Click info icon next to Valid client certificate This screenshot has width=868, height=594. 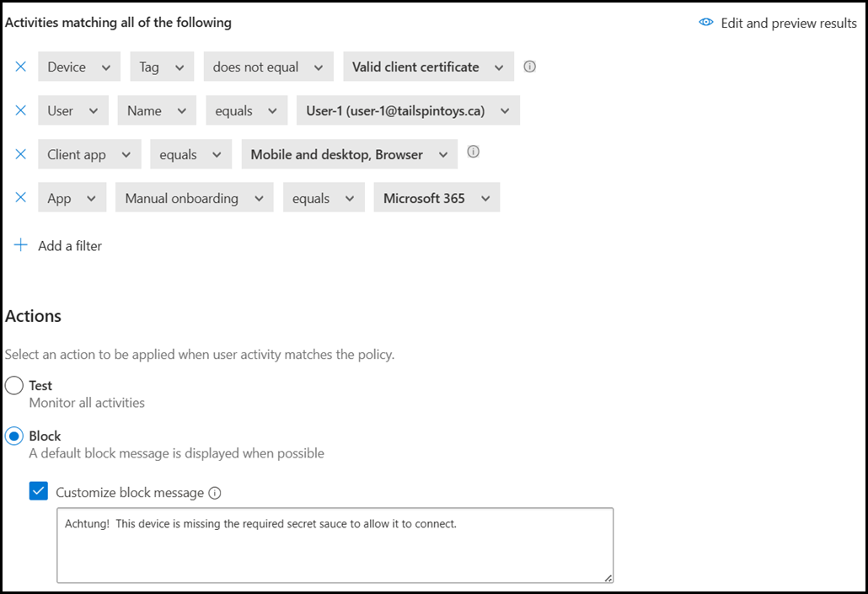point(530,67)
